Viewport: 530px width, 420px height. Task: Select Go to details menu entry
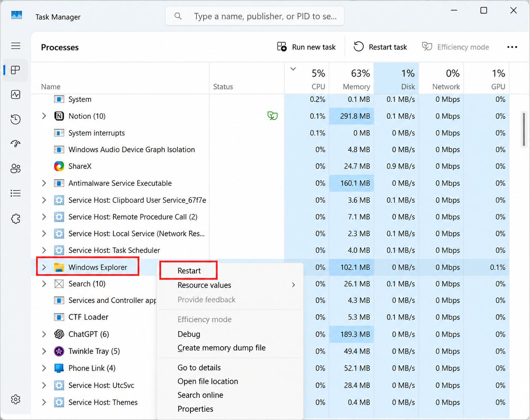(230, 368)
